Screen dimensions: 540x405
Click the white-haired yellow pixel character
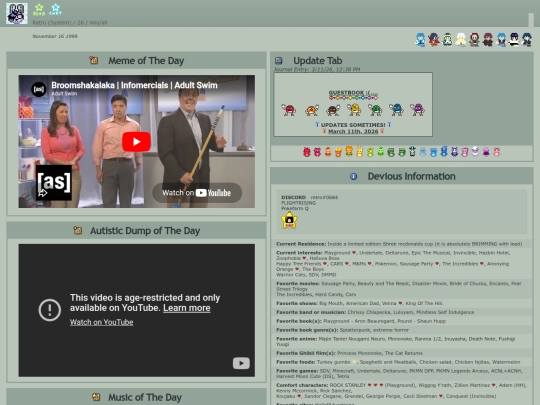tap(460, 40)
